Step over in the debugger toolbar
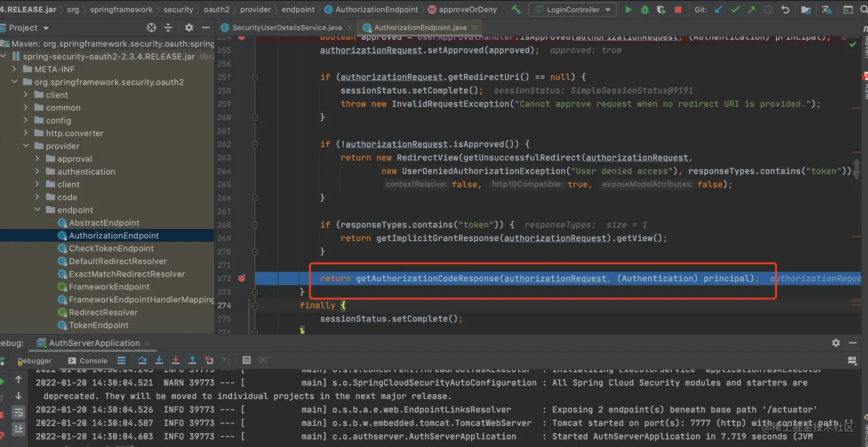868x447 pixels. (x=142, y=360)
